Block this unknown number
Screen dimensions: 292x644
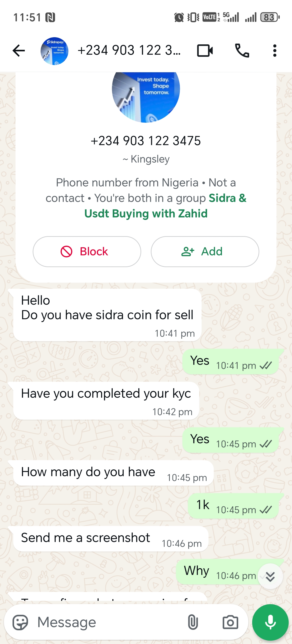point(87,251)
